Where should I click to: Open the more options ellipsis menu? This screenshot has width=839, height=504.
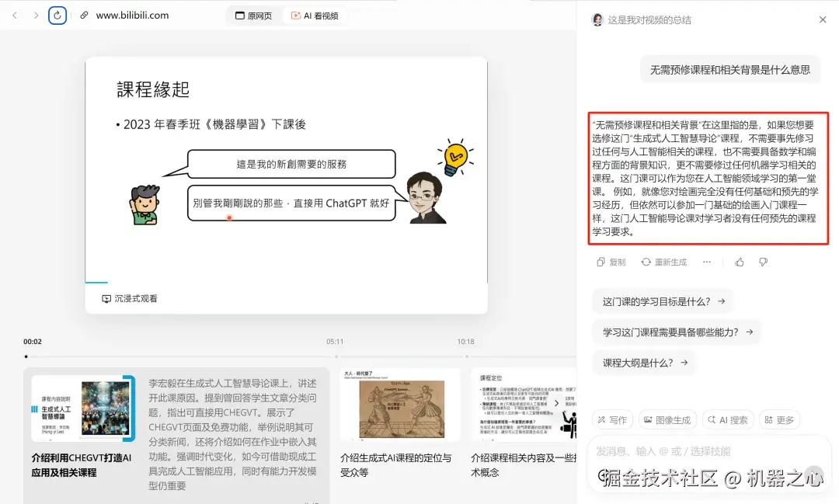708,262
